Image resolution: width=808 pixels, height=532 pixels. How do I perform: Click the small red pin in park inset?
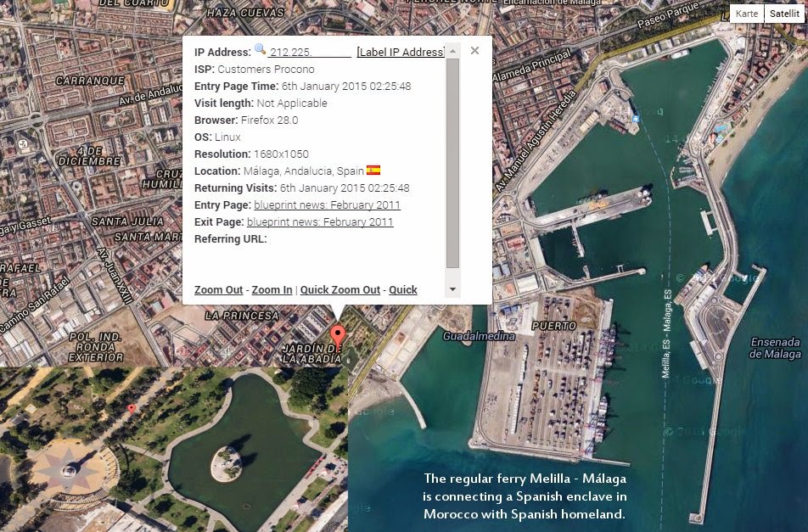tap(132, 408)
